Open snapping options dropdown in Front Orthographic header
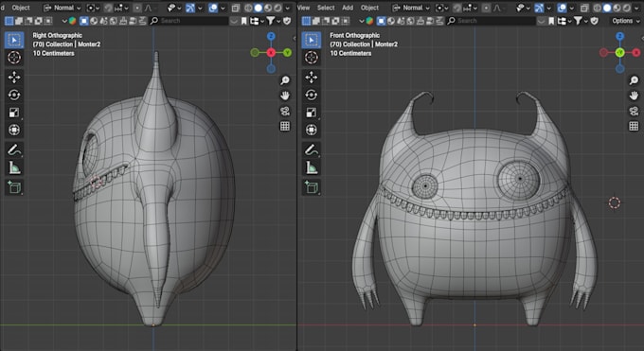Screen dimensions: 644x351 coord(471,9)
